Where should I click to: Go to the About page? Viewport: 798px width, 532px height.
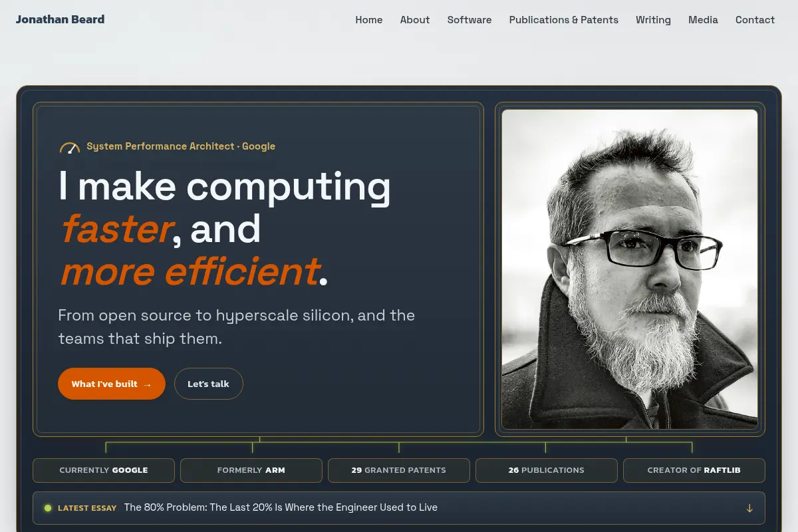tap(415, 20)
